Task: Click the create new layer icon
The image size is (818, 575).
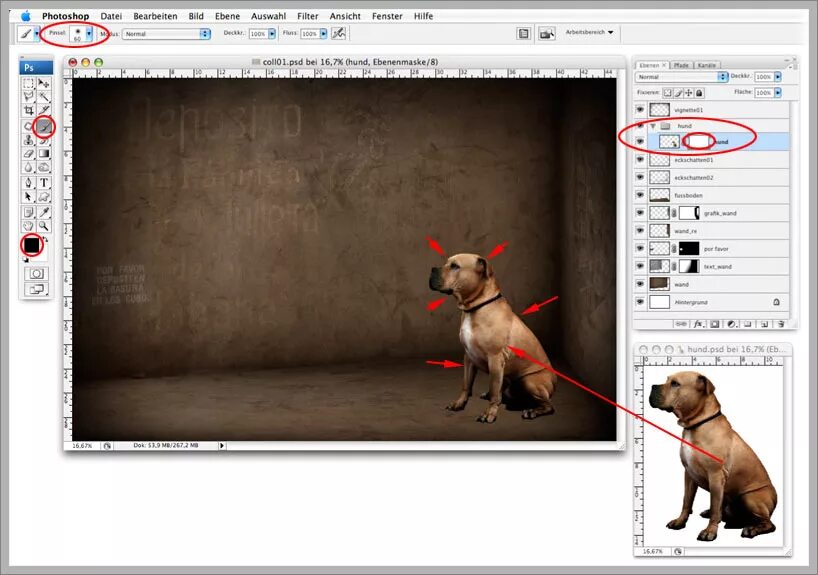Action: [764, 324]
